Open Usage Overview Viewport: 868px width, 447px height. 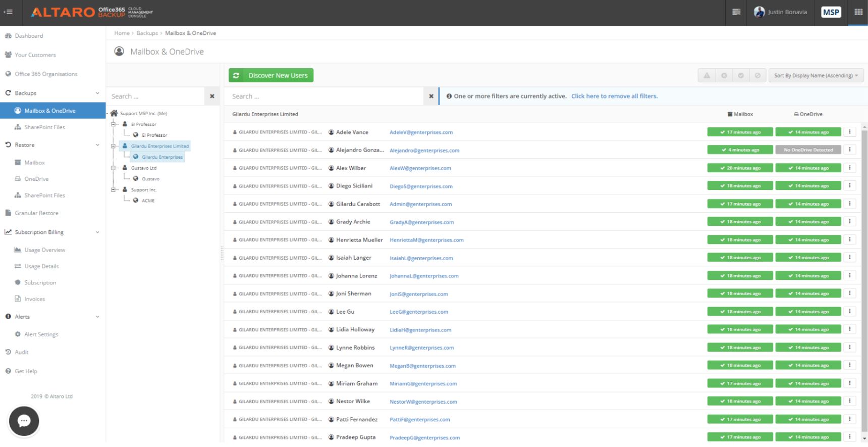pyautogui.click(x=44, y=250)
